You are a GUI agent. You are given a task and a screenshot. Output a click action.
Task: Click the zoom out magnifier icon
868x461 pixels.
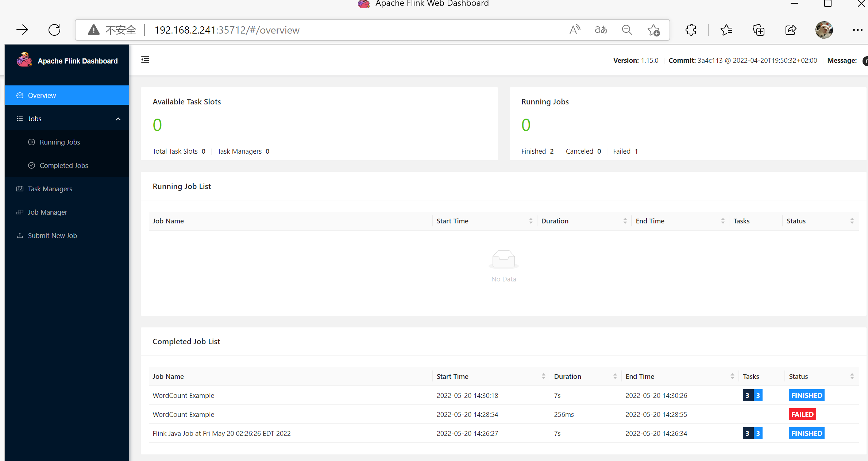pos(627,30)
